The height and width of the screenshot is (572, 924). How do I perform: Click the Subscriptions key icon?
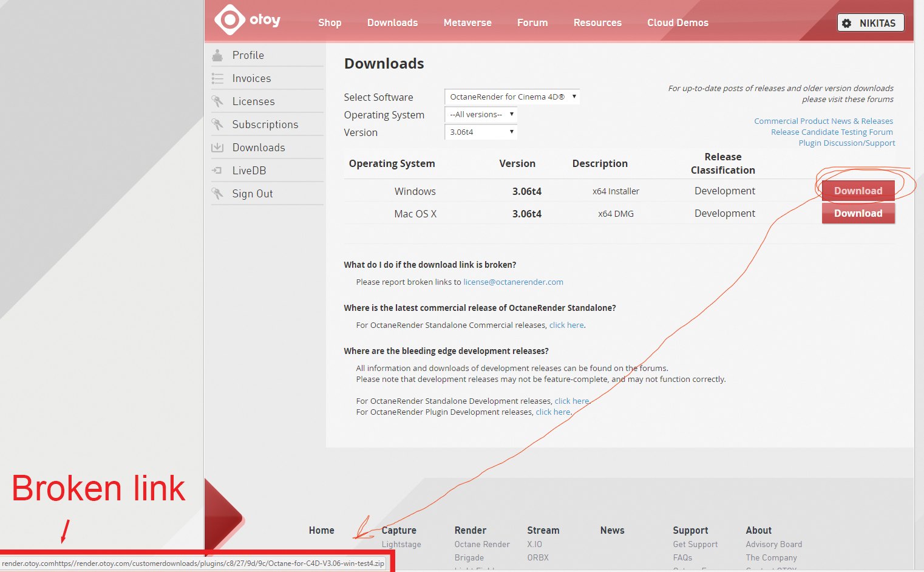point(217,124)
